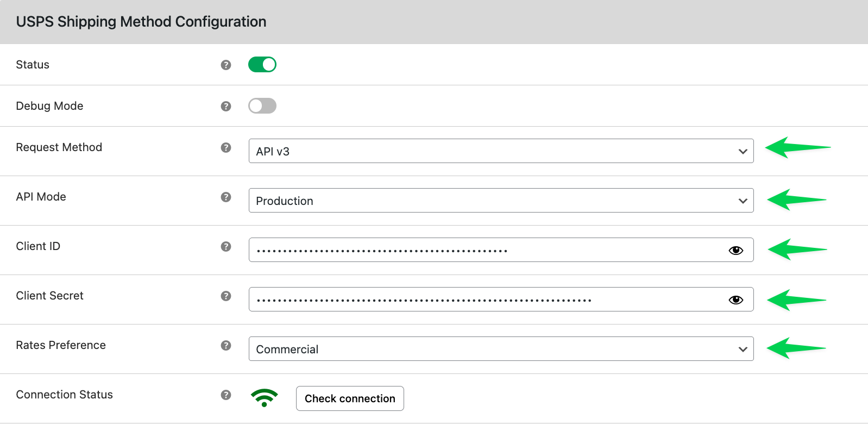Image resolution: width=868 pixels, height=424 pixels.
Task: Reveal the Client Secret with the eye icon
Action: point(736,300)
